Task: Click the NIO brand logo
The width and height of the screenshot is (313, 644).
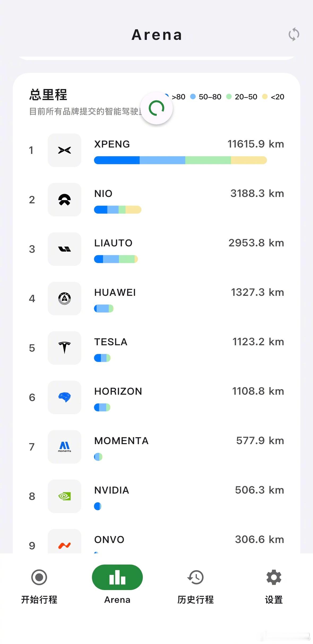Action: (65, 200)
